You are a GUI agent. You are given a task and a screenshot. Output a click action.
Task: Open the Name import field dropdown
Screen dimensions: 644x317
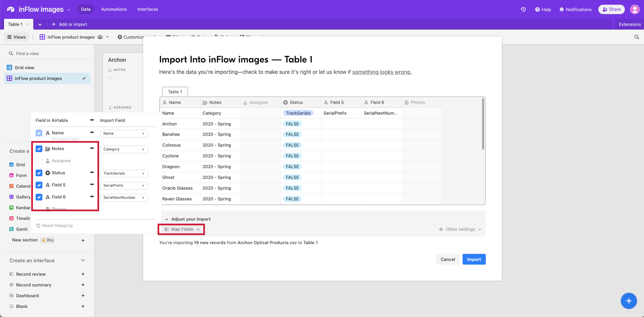[x=124, y=133]
